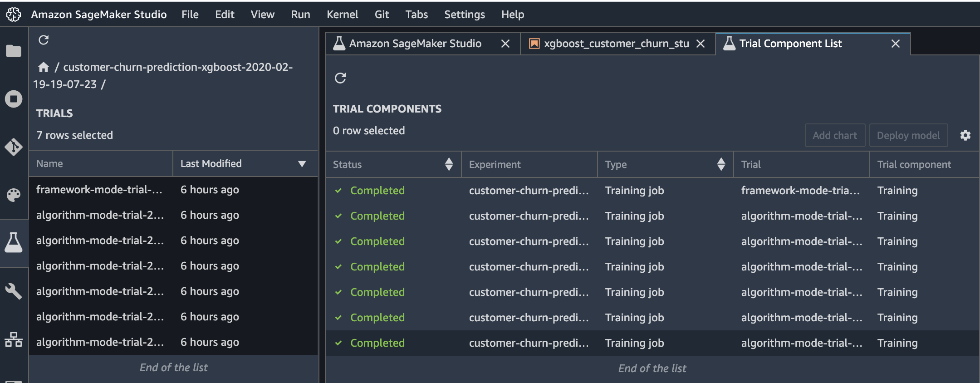Viewport: 980px width, 383px height.
Task: Open the Git sidebar panel icon
Action: pos(14,147)
